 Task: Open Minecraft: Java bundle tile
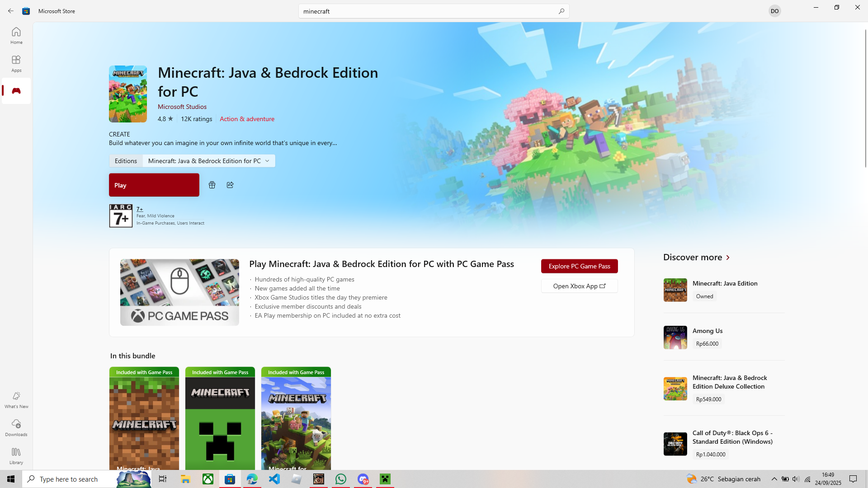tap(144, 418)
